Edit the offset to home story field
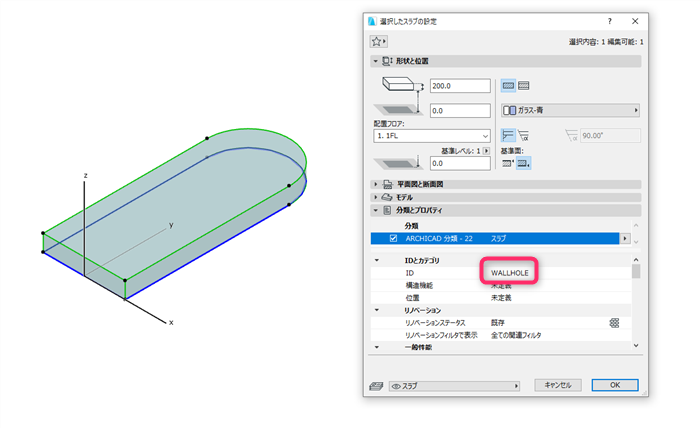 click(460, 111)
